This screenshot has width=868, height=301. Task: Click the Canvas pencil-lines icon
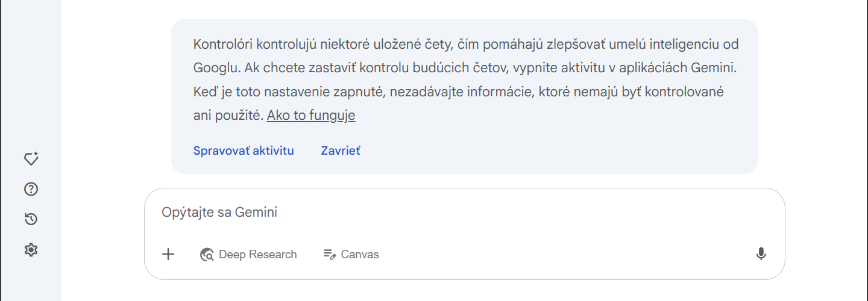coord(329,254)
